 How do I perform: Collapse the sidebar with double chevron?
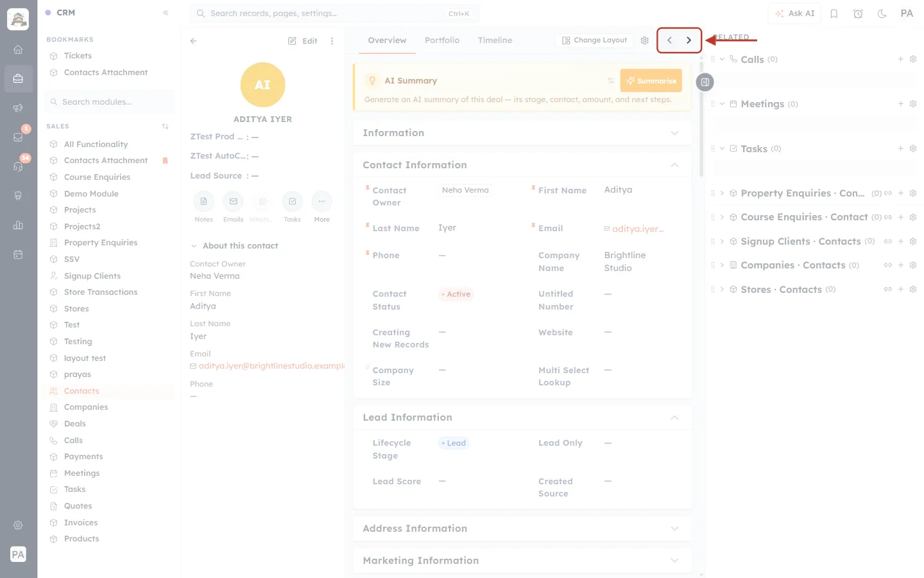166,13
